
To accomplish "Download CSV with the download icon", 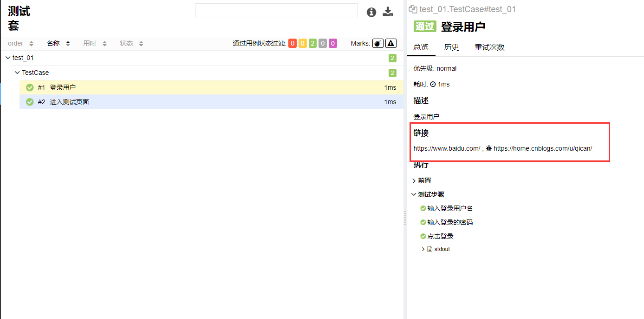I will pyautogui.click(x=388, y=12).
